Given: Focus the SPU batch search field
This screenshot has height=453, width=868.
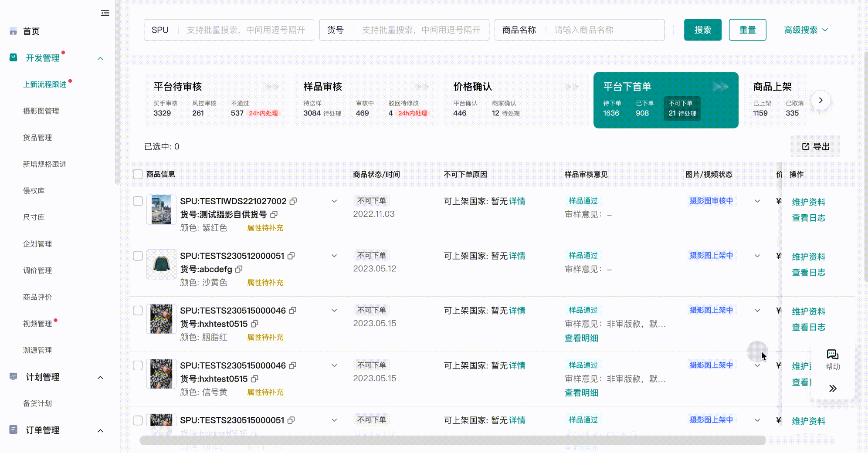Looking at the screenshot, I should click(229, 30).
